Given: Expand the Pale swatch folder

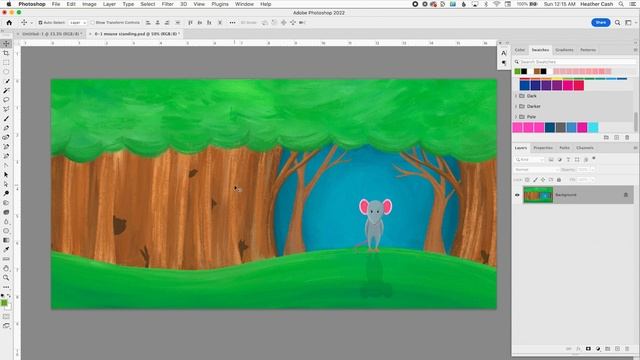Looking at the screenshot, I should [x=516, y=117].
